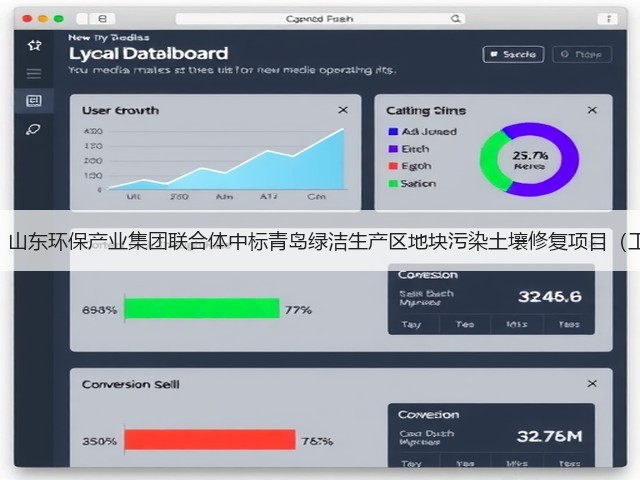
Task: Click the Saccle button in header
Action: pyautogui.click(x=513, y=54)
